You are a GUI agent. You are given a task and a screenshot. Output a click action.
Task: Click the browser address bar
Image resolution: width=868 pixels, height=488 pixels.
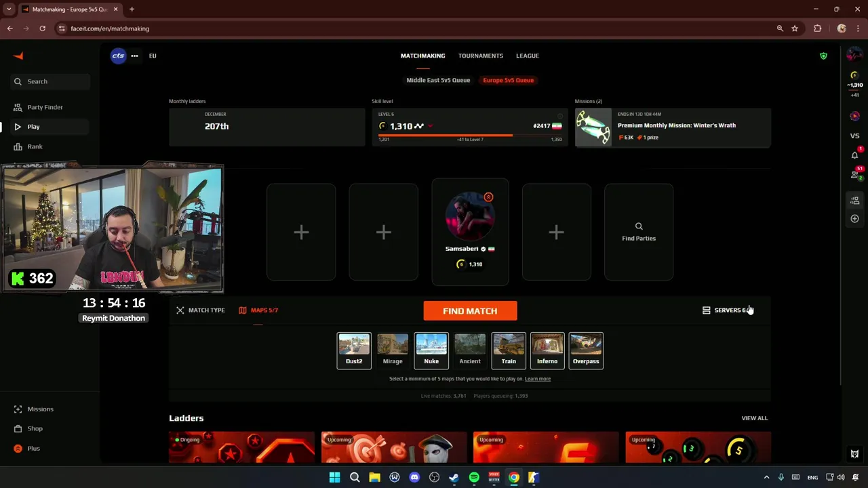[414, 28]
